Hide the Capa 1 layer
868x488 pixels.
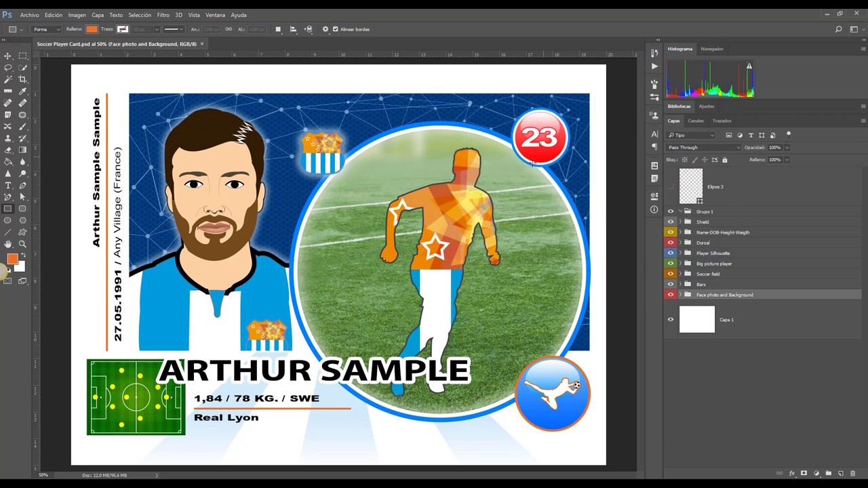point(671,319)
